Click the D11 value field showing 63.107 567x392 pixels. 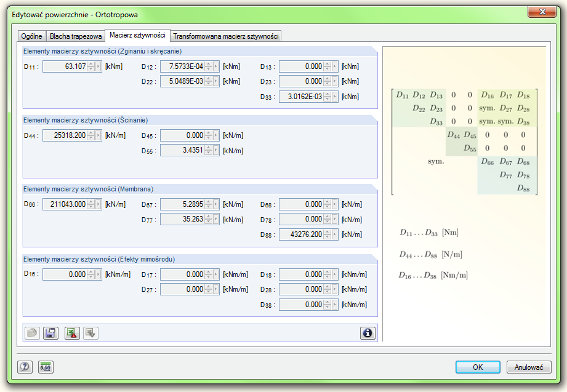pyautogui.click(x=65, y=66)
